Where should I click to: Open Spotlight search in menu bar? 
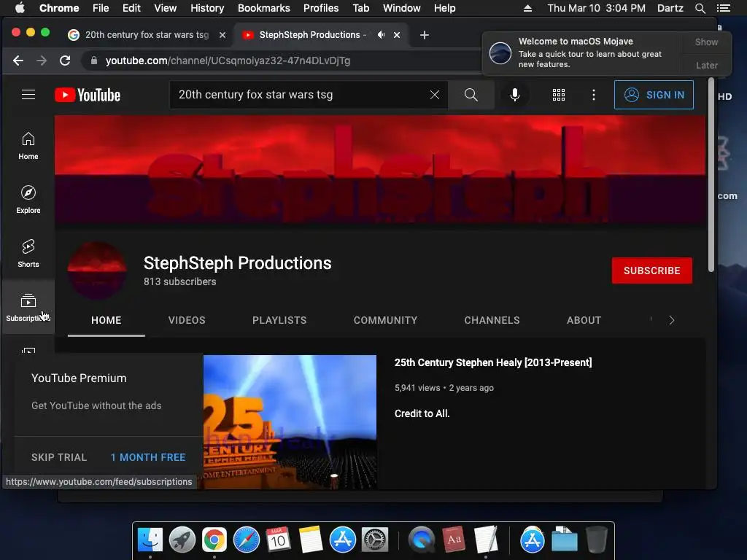700,8
